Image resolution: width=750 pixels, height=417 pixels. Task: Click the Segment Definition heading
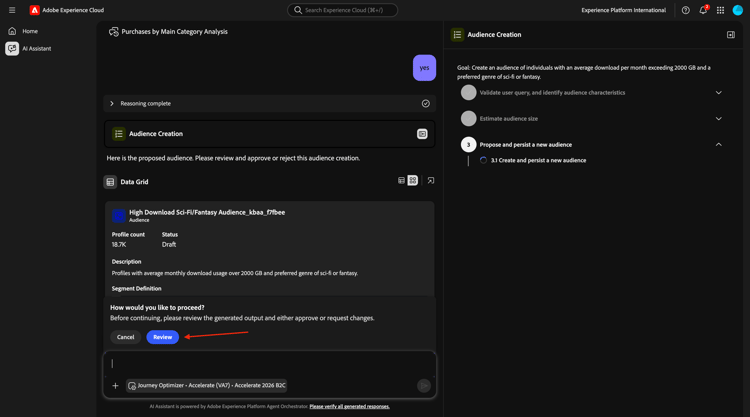136,288
